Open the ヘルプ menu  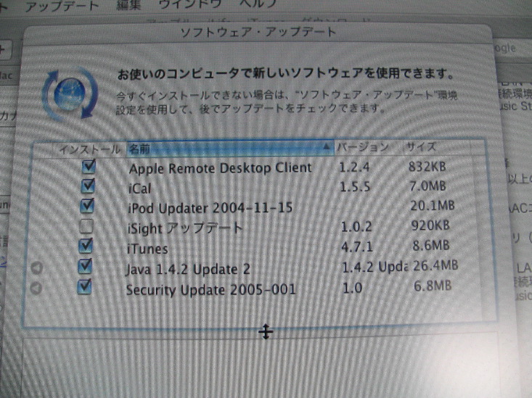point(258,4)
